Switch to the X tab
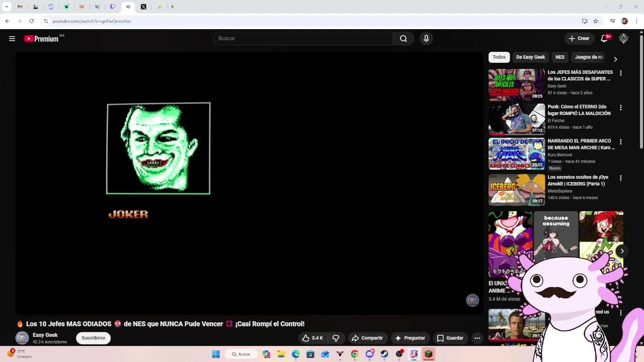 [x=143, y=7]
